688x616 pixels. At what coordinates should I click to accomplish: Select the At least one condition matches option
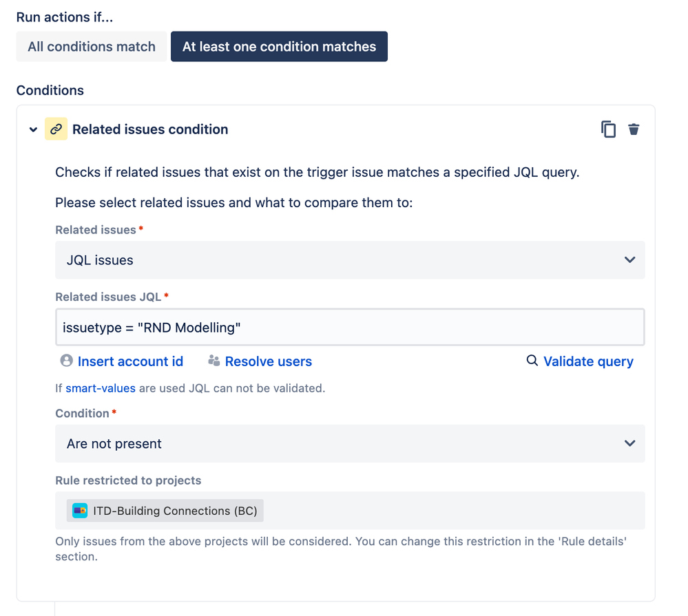point(279,46)
